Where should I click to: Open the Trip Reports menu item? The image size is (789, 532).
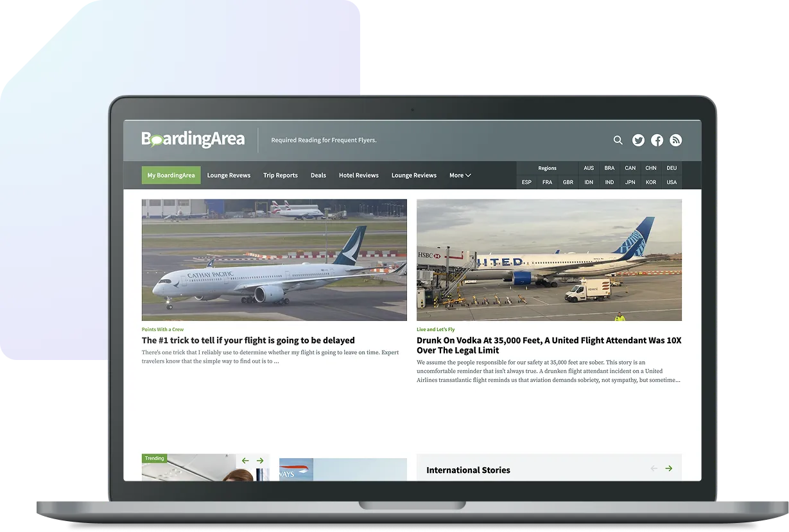click(281, 175)
